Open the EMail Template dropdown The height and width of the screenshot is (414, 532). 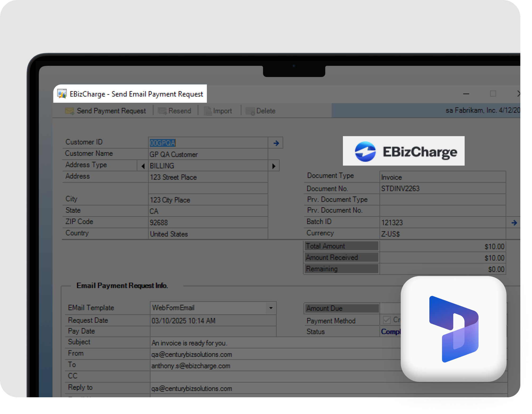click(271, 308)
